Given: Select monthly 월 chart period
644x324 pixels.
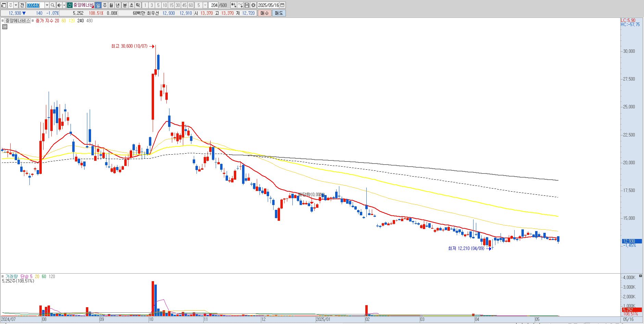Looking at the screenshot, I should pyautogui.click(x=111, y=5).
